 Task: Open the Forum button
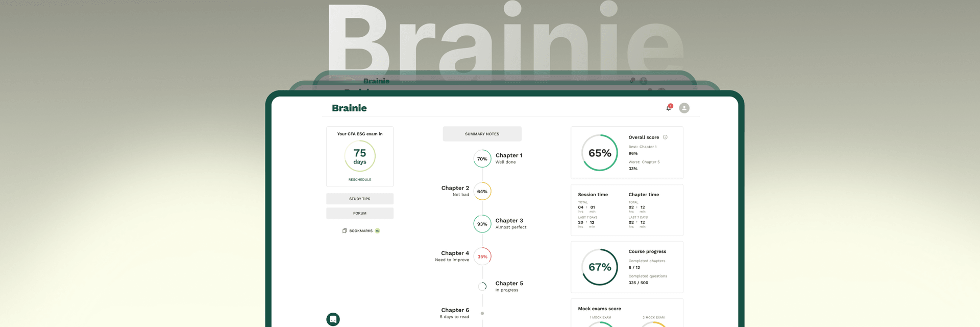point(360,213)
